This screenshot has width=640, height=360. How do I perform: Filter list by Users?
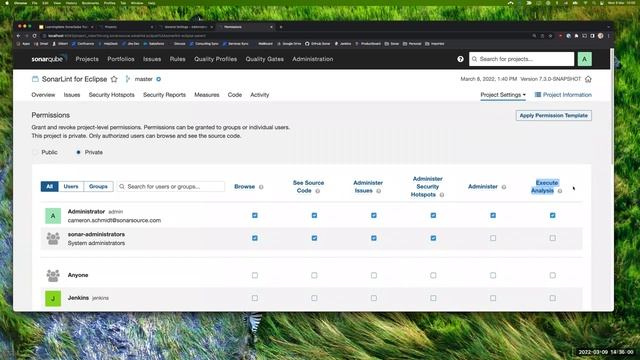click(71, 187)
